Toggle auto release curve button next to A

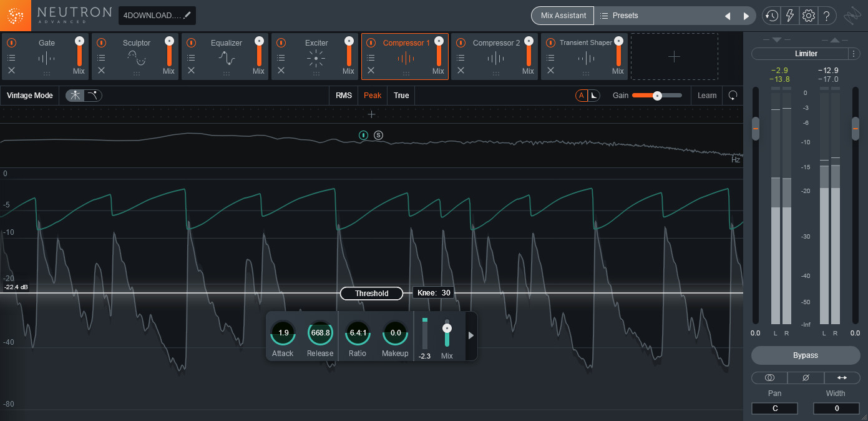click(x=594, y=96)
